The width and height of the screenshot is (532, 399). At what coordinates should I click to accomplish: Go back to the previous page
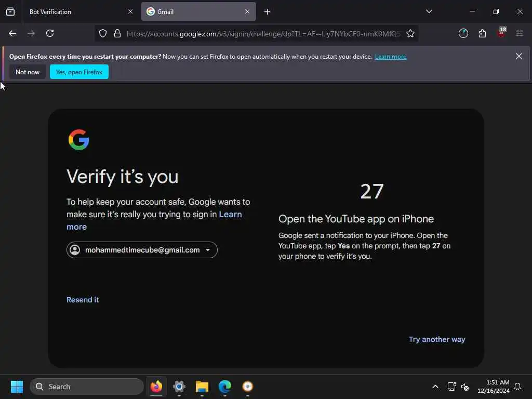click(12, 33)
